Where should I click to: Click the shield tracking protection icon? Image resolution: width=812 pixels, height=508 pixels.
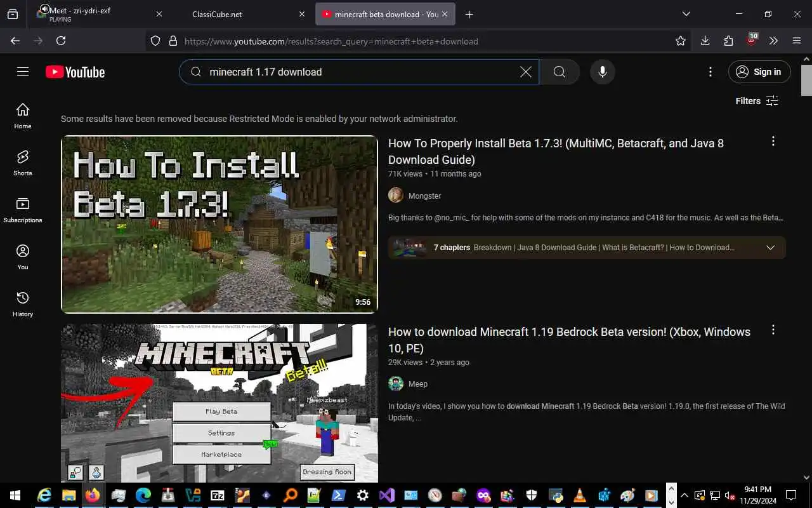155,41
